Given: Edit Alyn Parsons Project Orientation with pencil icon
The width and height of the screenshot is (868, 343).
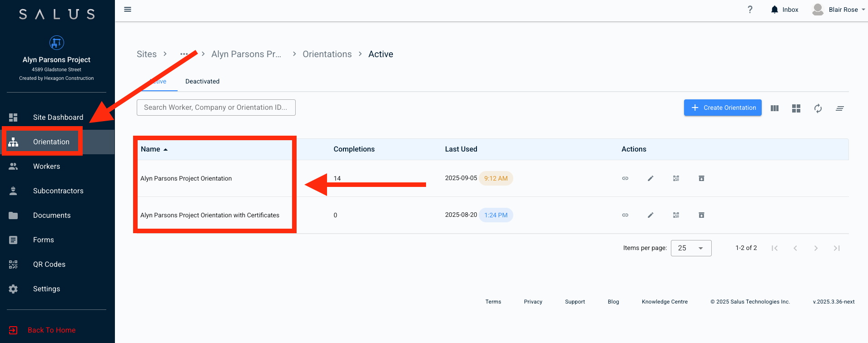Looking at the screenshot, I should click(650, 178).
